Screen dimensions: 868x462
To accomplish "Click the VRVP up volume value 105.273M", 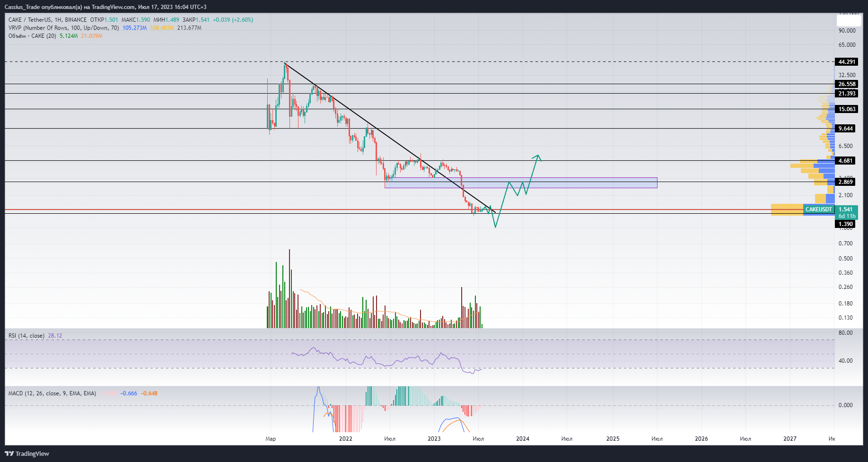I will (134, 28).
